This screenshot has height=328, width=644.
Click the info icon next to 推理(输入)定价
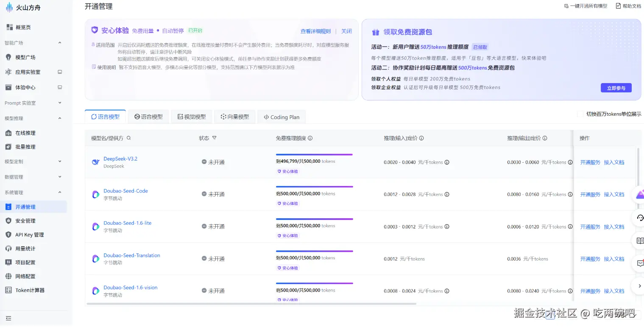point(421,138)
